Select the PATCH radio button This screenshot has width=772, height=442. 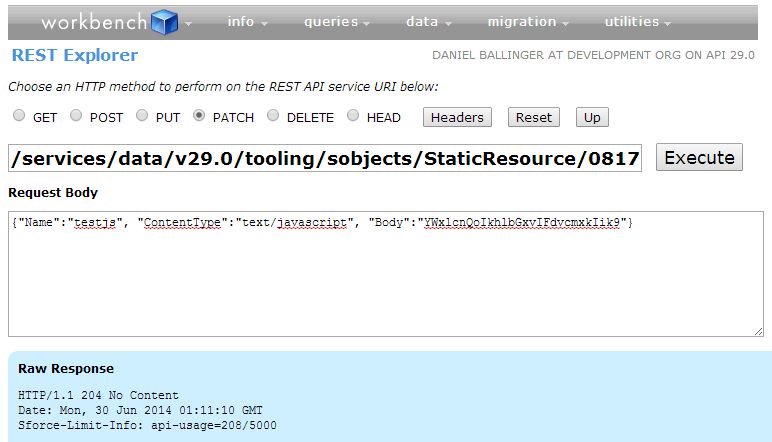click(199, 116)
